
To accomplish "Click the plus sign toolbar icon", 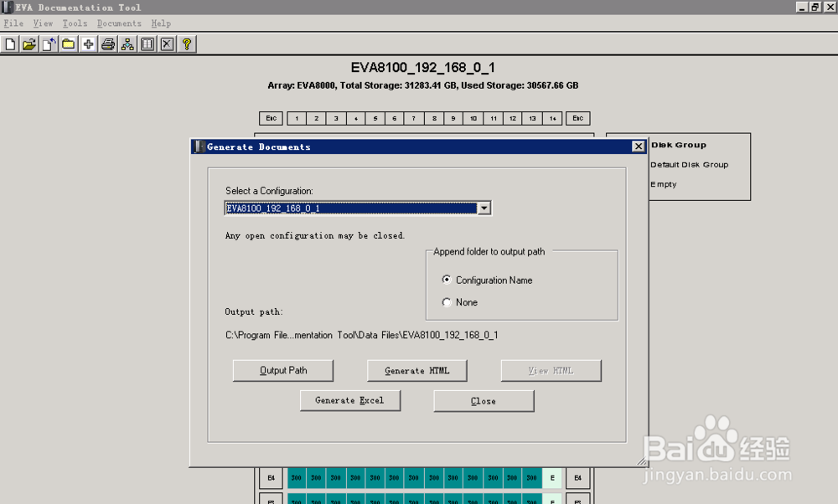I will (x=88, y=44).
